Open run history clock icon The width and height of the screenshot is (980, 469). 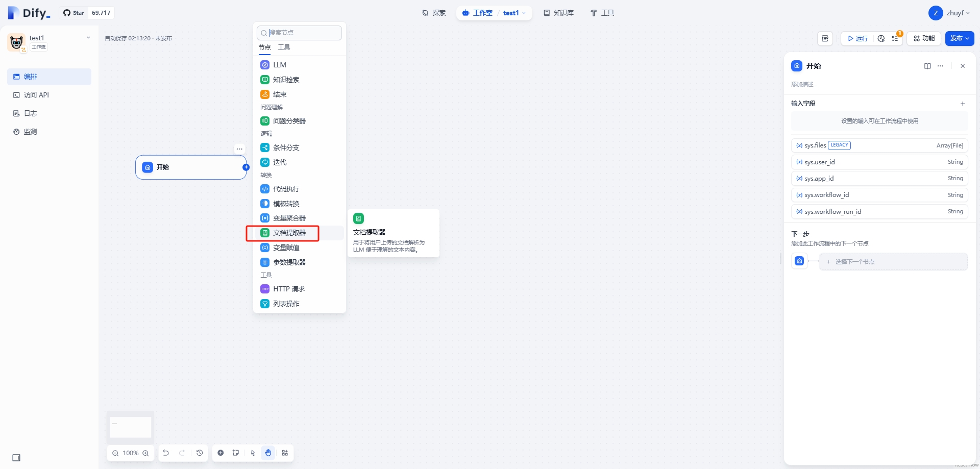click(881, 38)
